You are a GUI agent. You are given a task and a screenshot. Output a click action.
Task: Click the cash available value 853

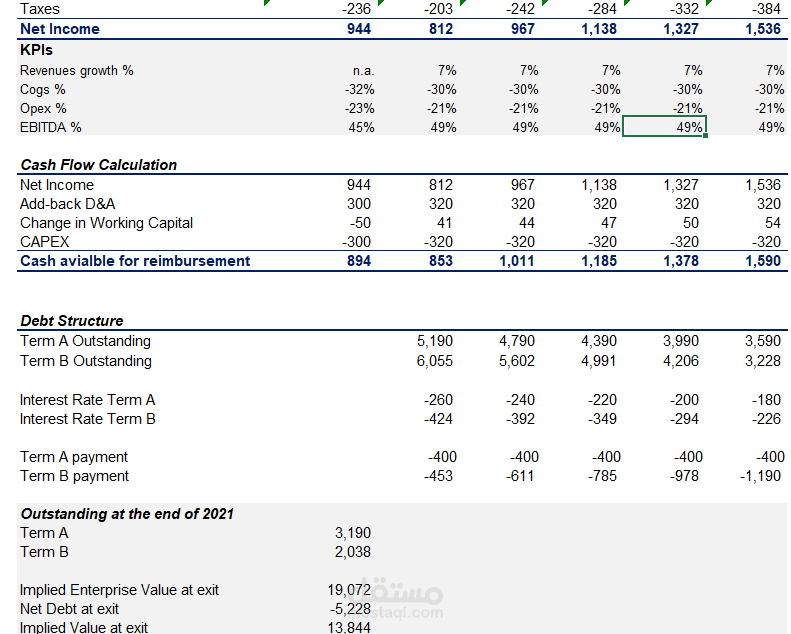point(441,261)
